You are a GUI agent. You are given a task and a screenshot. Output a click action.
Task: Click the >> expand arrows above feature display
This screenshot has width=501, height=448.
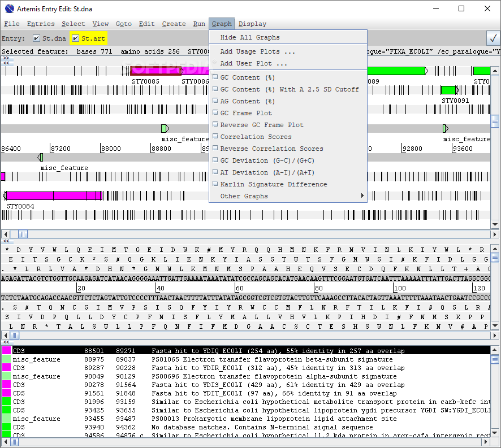pyautogui.click(x=6, y=58)
